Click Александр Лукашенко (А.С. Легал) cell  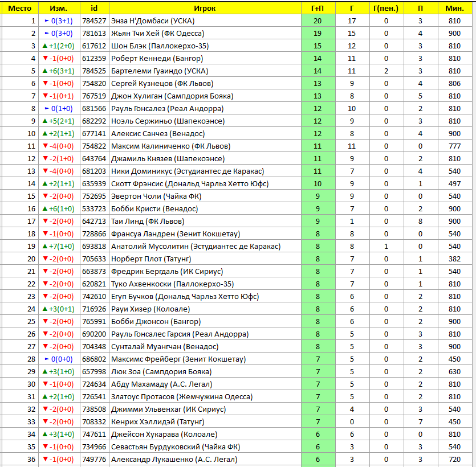(205, 460)
